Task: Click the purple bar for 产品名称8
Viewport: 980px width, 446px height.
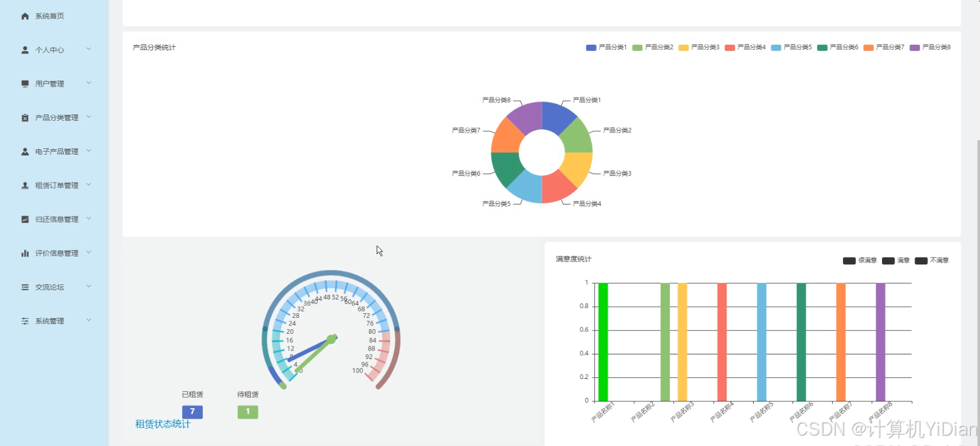Action: tap(880, 342)
